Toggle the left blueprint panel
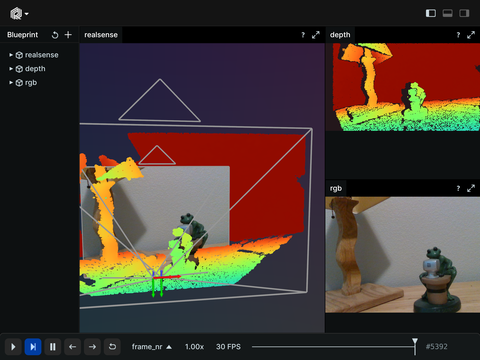 pos(431,13)
